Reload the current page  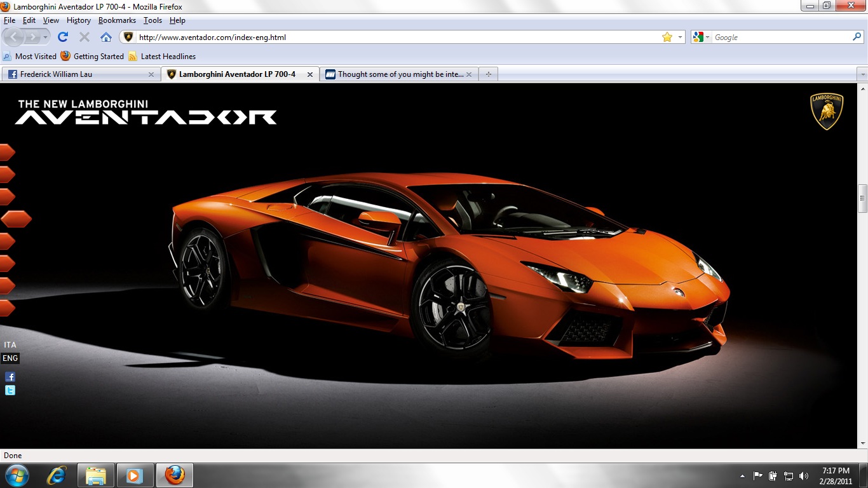[63, 37]
